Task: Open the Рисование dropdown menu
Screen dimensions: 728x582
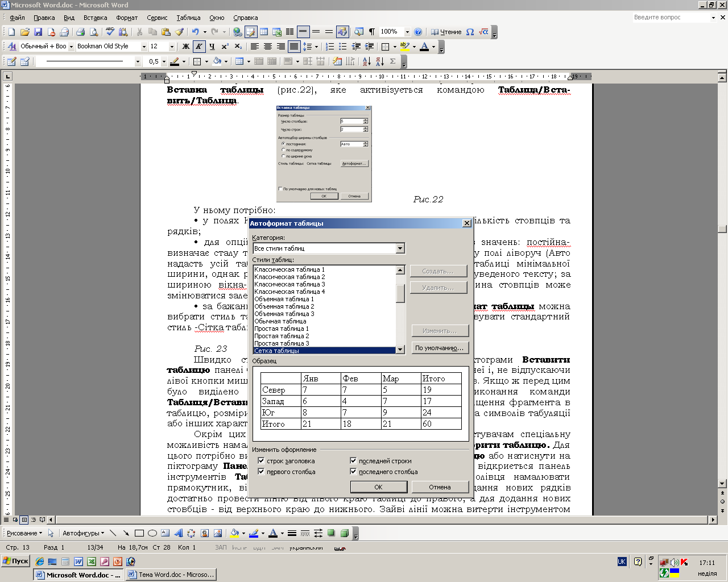Action: pyautogui.click(x=24, y=533)
